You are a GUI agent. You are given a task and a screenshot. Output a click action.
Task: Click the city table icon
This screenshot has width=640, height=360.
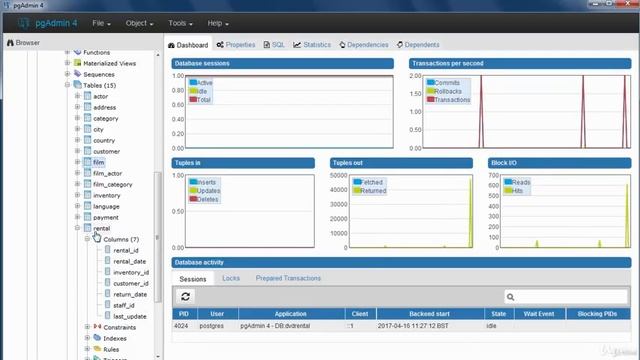[87, 129]
